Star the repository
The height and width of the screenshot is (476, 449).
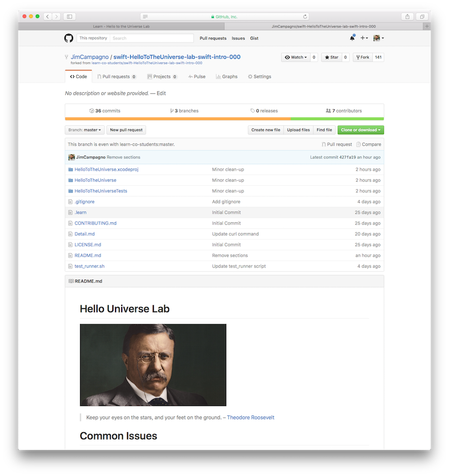(331, 57)
